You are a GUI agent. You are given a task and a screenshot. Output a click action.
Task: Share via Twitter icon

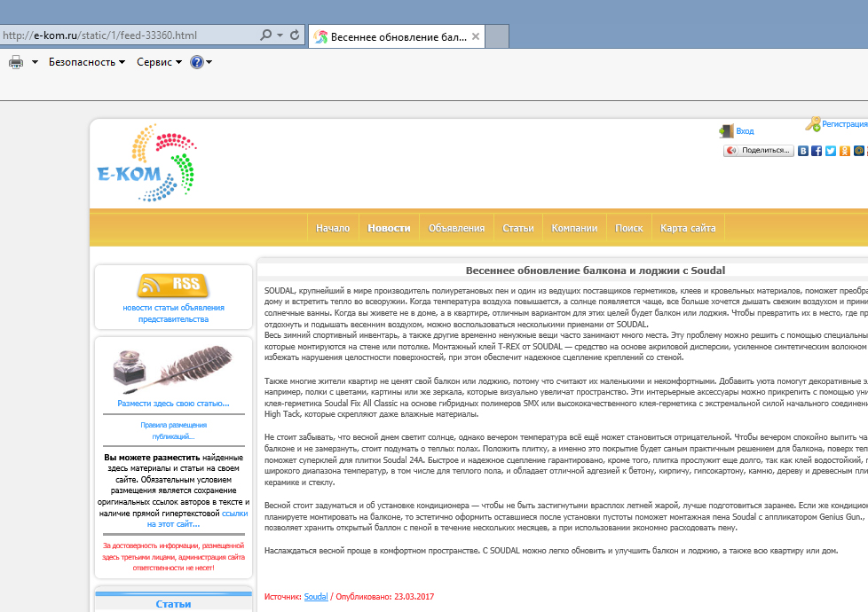(831, 151)
